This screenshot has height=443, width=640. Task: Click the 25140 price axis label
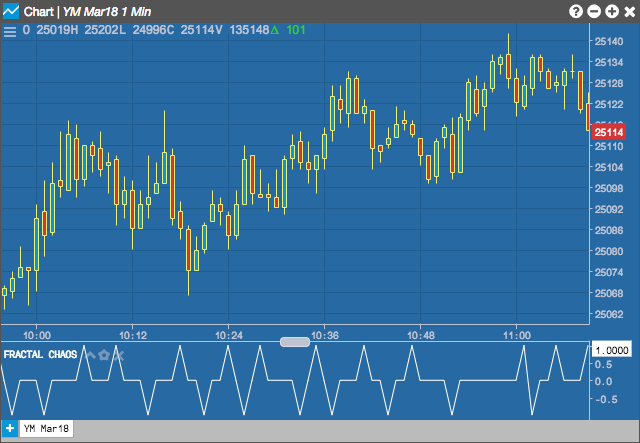pos(609,41)
